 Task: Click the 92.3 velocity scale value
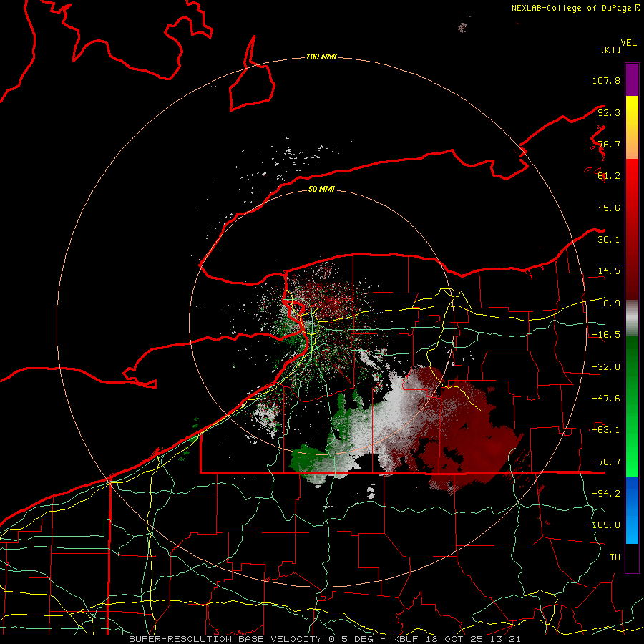point(609,112)
